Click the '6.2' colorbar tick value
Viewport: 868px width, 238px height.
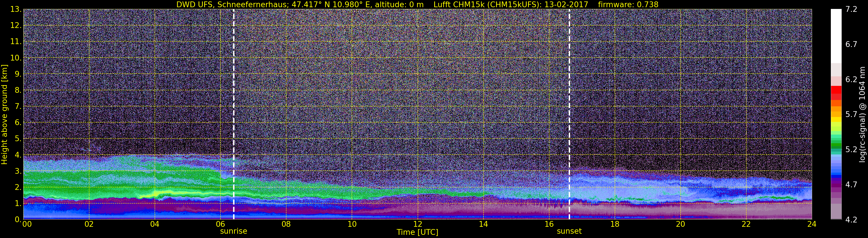(x=851, y=79)
